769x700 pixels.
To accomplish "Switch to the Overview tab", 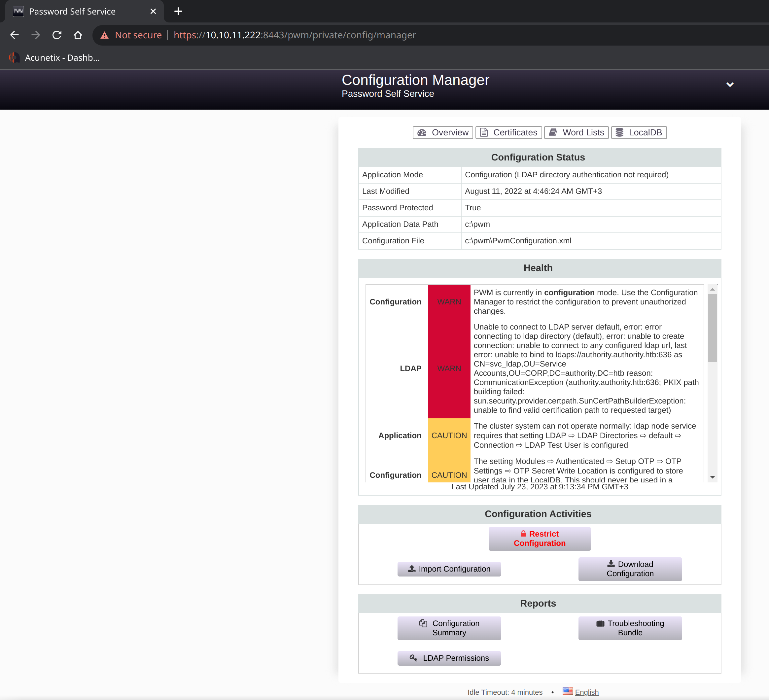I will (443, 132).
